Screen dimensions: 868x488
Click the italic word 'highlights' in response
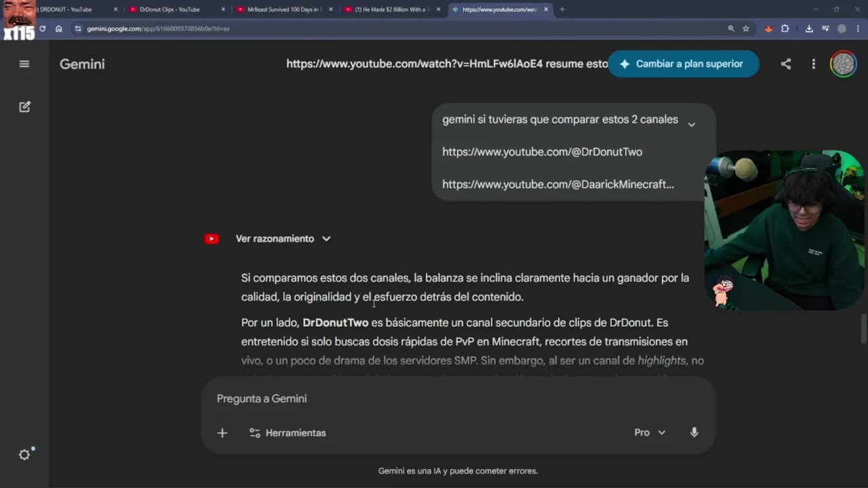click(662, 361)
